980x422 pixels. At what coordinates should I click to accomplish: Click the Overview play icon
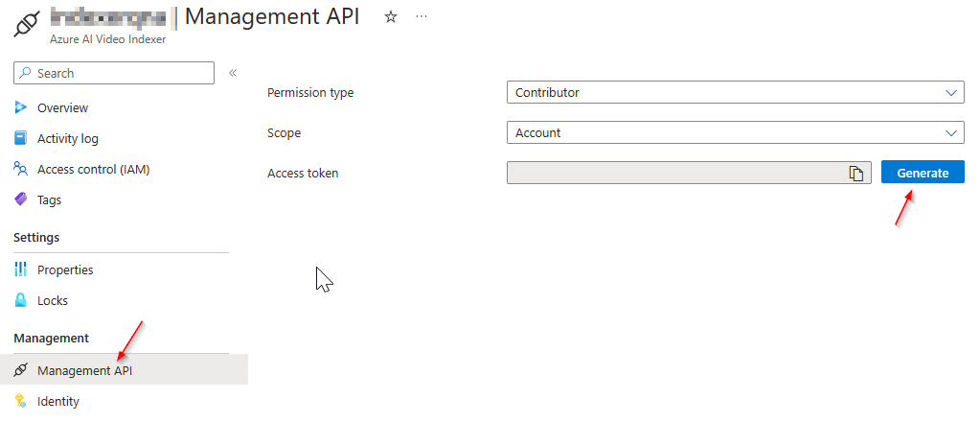tap(21, 107)
